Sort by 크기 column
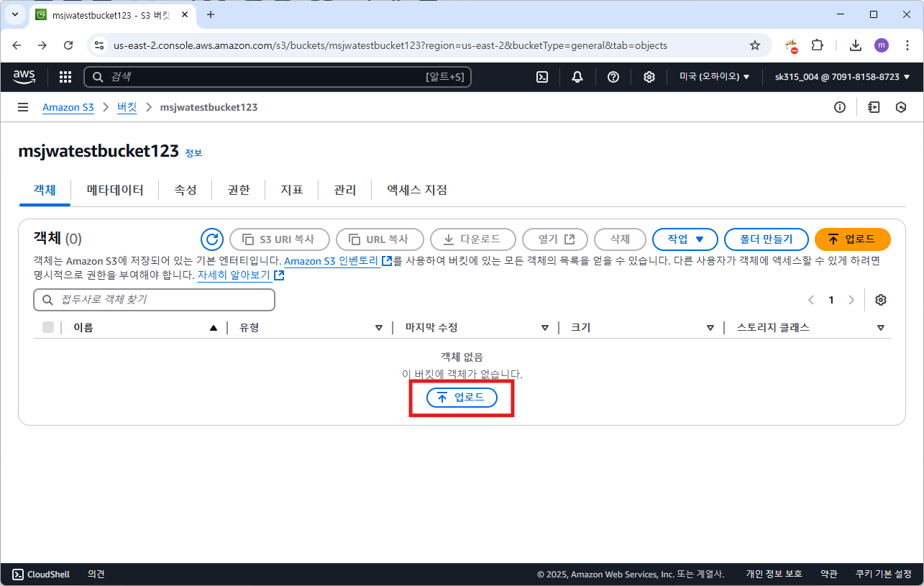This screenshot has height=586, width=924. click(x=710, y=328)
